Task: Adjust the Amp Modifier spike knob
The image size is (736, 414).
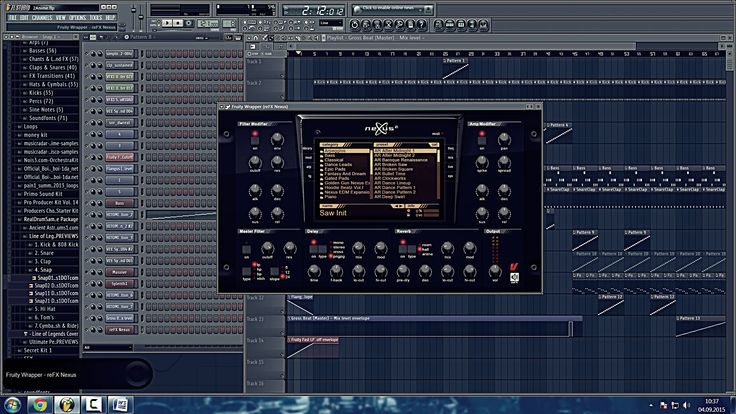Action: [x=482, y=162]
